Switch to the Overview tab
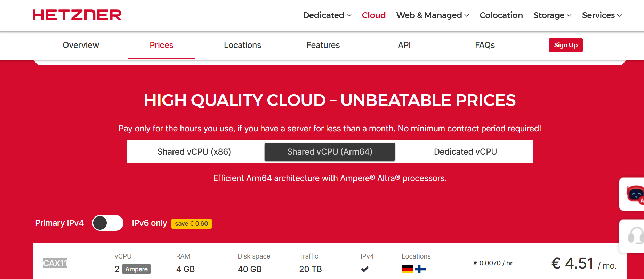Image resolution: width=644 pixels, height=279 pixels. pyautogui.click(x=81, y=45)
